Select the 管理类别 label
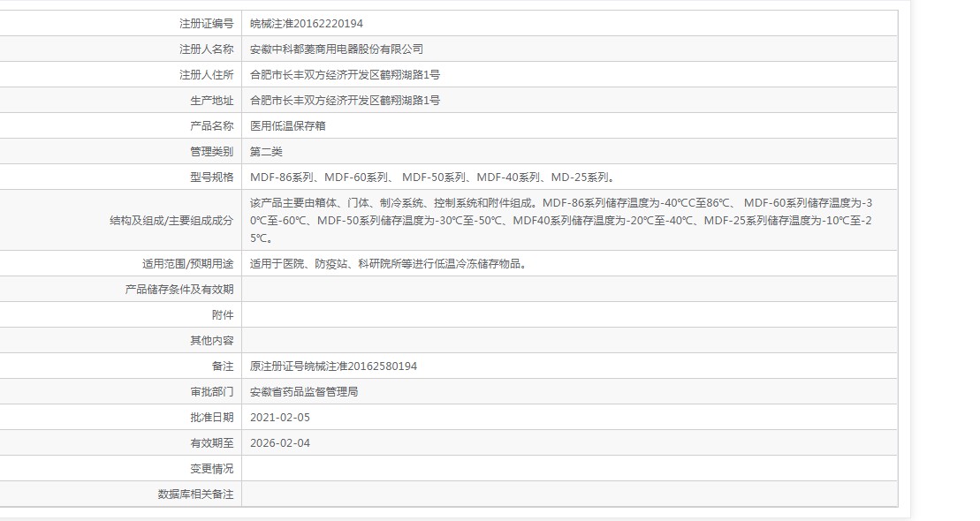 click(x=212, y=152)
